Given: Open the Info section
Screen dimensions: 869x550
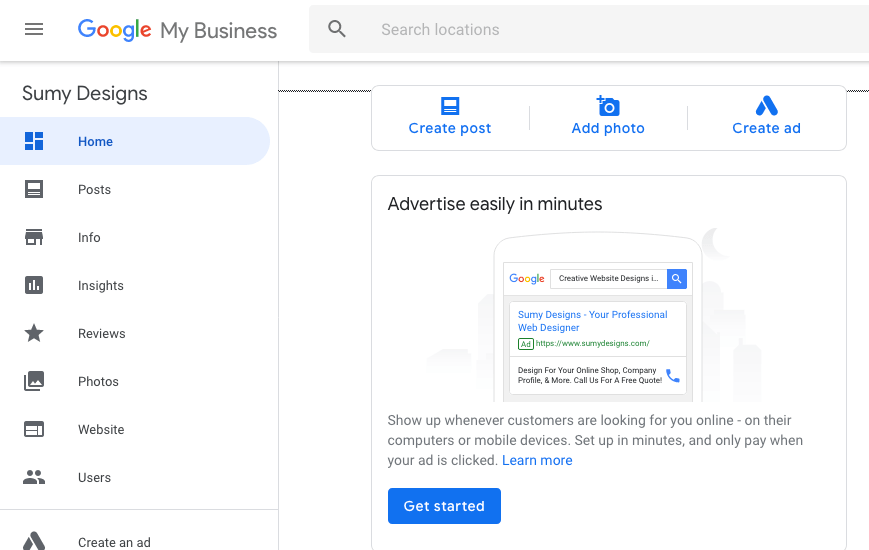Looking at the screenshot, I should (x=89, y=237).
